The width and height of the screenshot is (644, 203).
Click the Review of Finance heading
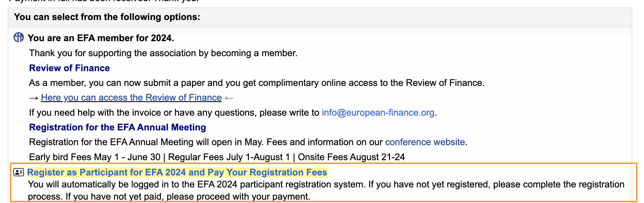point(69,68)
